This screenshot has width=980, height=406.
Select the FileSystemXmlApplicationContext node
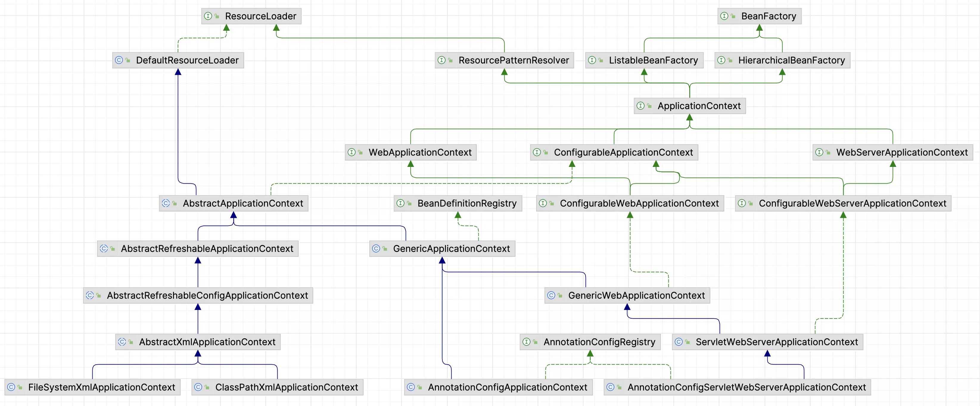92,387
